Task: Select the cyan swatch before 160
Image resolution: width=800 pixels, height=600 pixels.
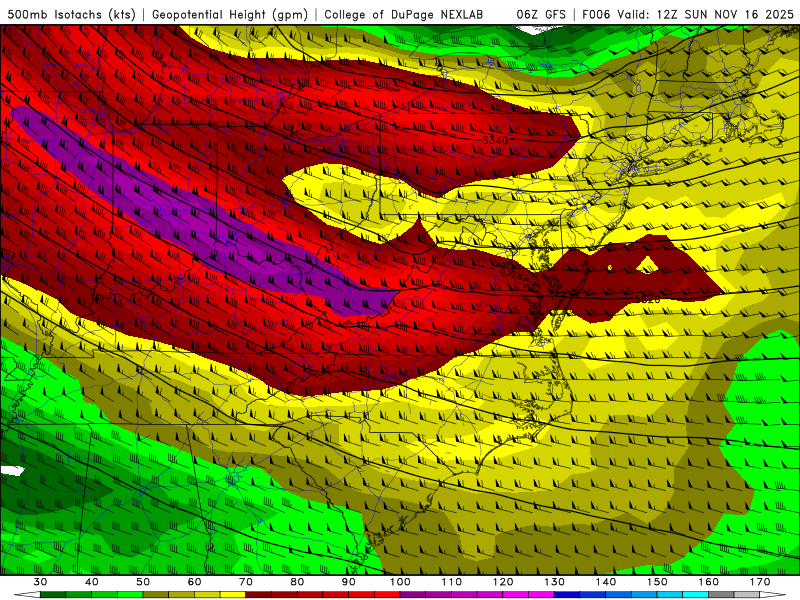Action: tap(695, 595)
